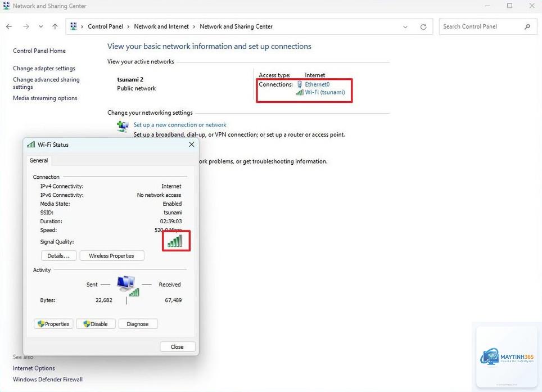Go up one level with Up arrow

[55, 26]
